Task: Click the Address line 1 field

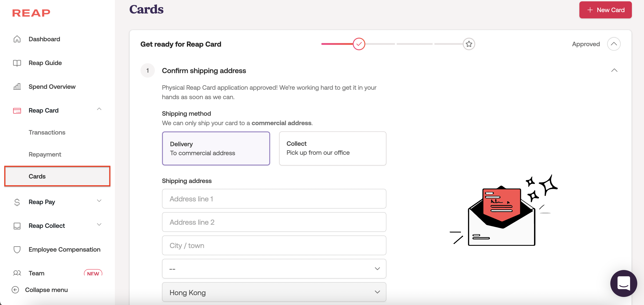Action: [x=274, y=199]
